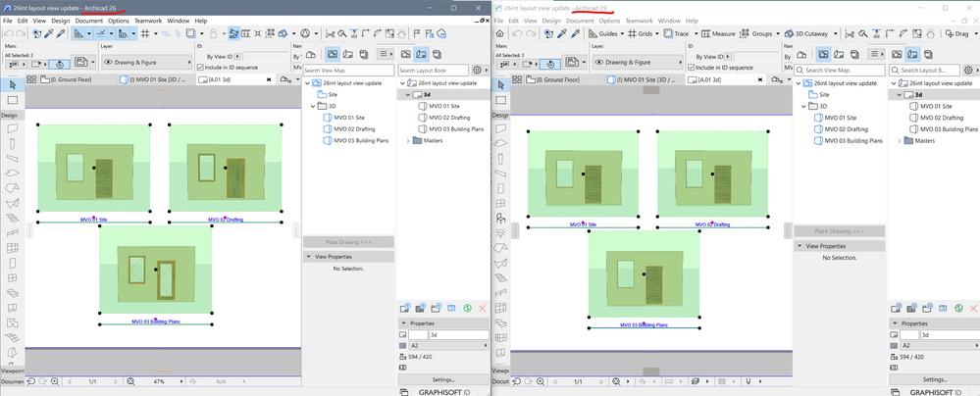Click the Pick Up Parameters eyedropper in Archicad 26
Viewport: 980px width, 396px height.
49,33
